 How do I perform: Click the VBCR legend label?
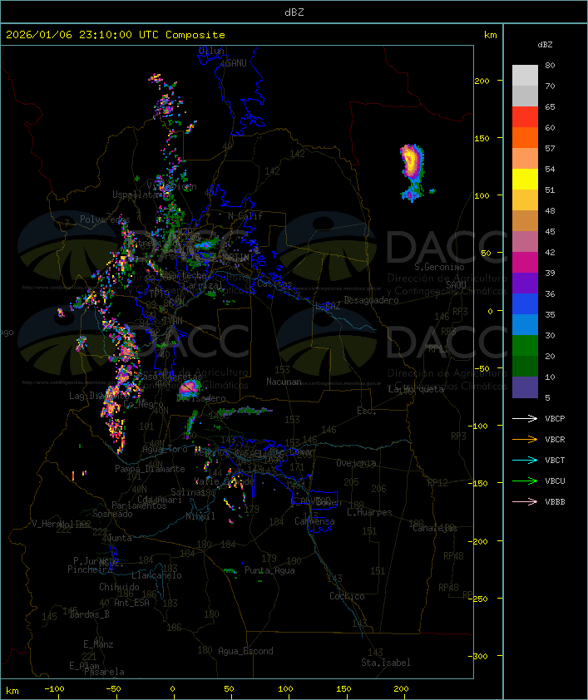pyautogui.click(x=555, y=440)
